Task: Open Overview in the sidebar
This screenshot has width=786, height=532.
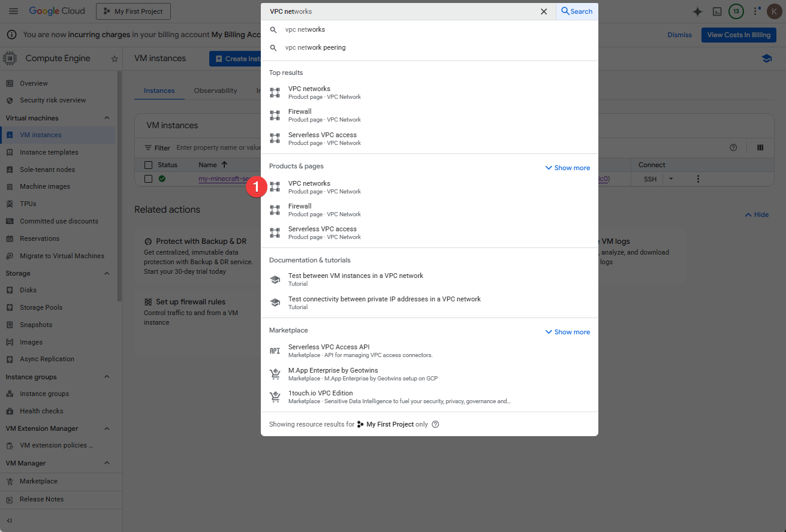Action: (x=34, y=83)
